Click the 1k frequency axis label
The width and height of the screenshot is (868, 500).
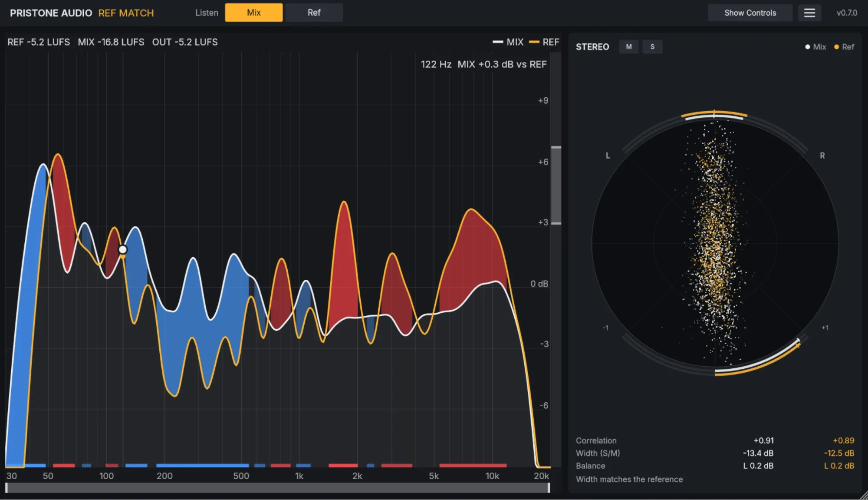(x=299, y=476)
